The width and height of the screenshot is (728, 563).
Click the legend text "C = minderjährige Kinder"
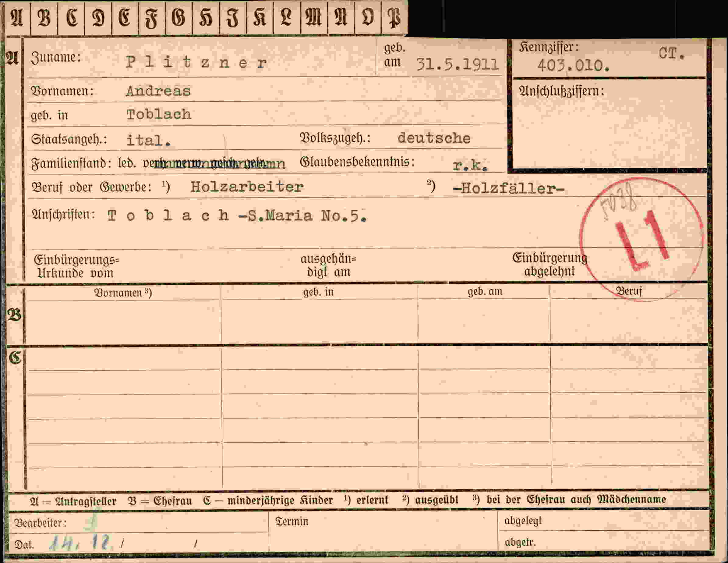tap(268, 500)
